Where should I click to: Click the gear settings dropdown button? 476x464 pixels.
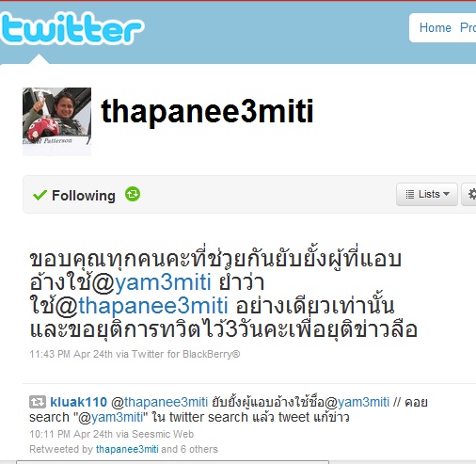coord(469,194)
